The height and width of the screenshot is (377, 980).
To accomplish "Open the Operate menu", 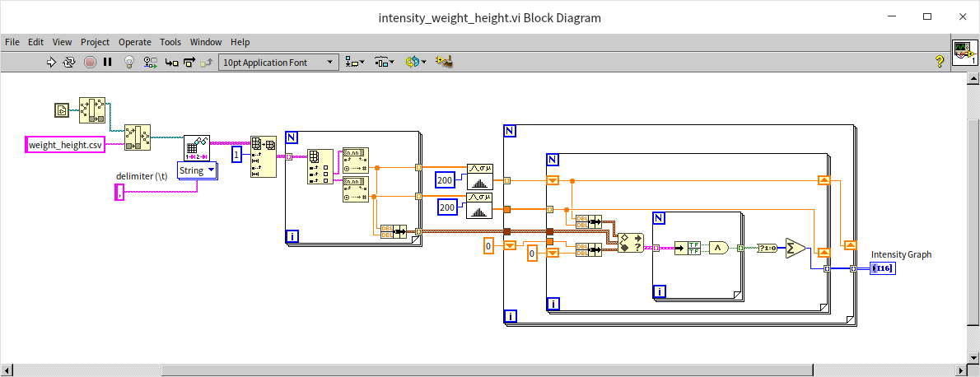I will point(134,42).
